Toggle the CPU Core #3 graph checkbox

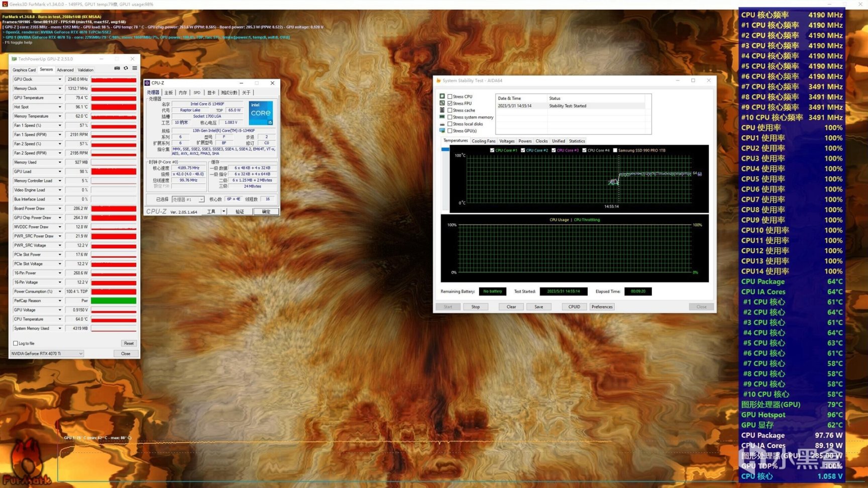554,150
